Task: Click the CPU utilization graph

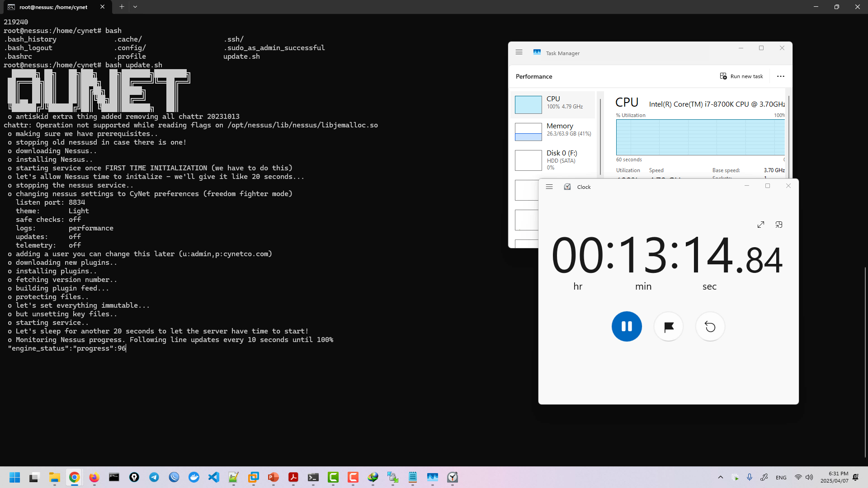Action: (700, 137)
